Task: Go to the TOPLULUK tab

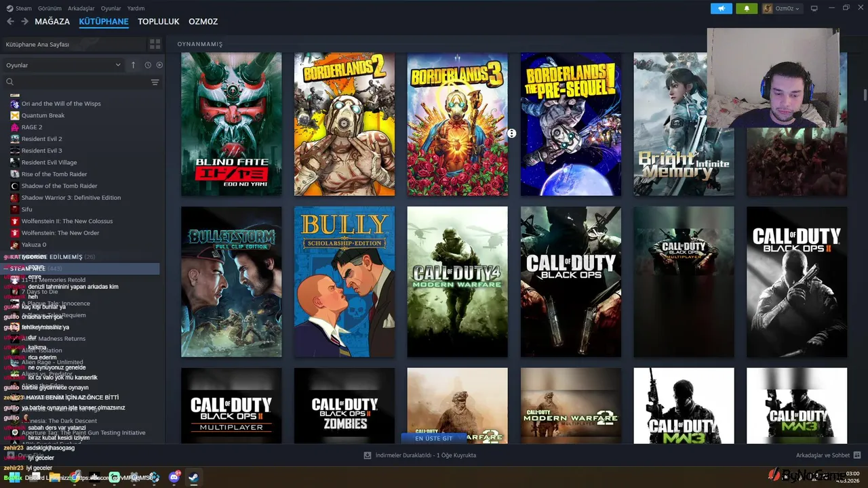Action: [x=159, y=22]
